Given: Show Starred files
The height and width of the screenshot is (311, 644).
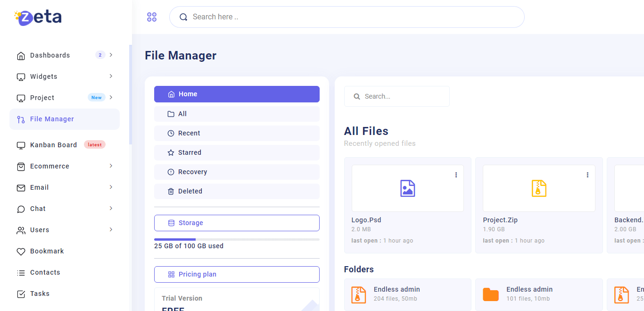Looking at the screenshot, I should tap(237, 152).
